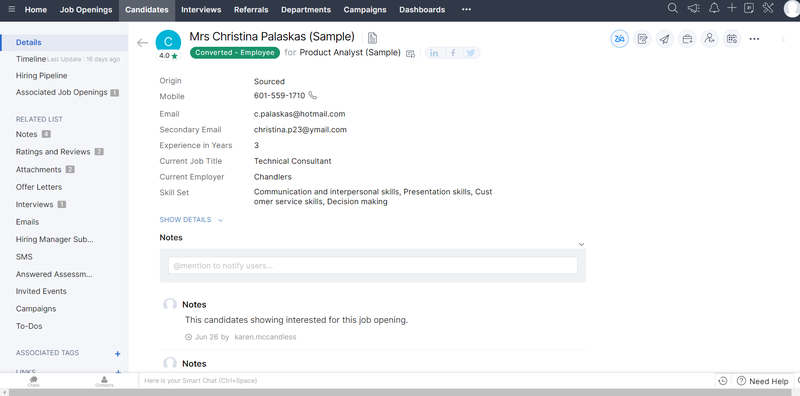This screenshot has height=396, width=800.
Task: Click the candidate avatar circle C
Action: click(168, 42)
